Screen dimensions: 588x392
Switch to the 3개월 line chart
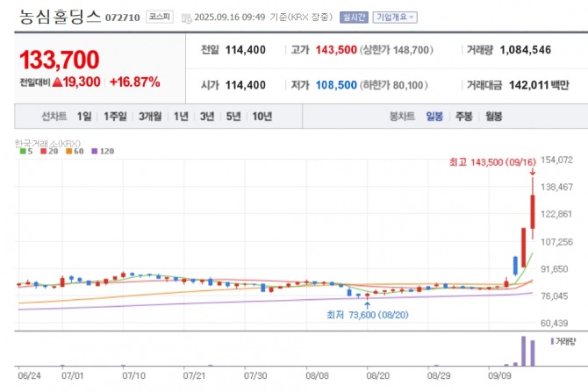pos(150,117)
